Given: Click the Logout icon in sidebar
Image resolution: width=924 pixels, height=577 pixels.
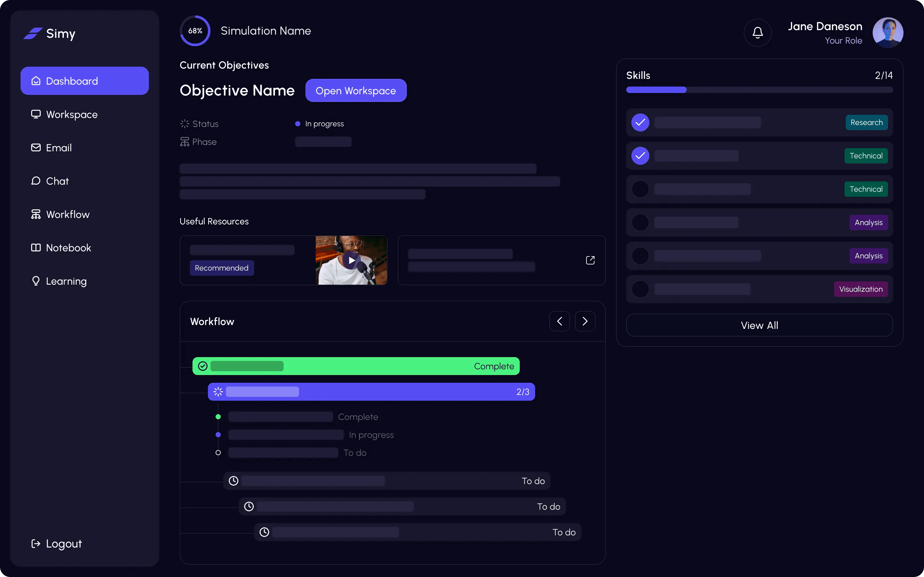Looking at the screenshot, I should click(36, 543).
